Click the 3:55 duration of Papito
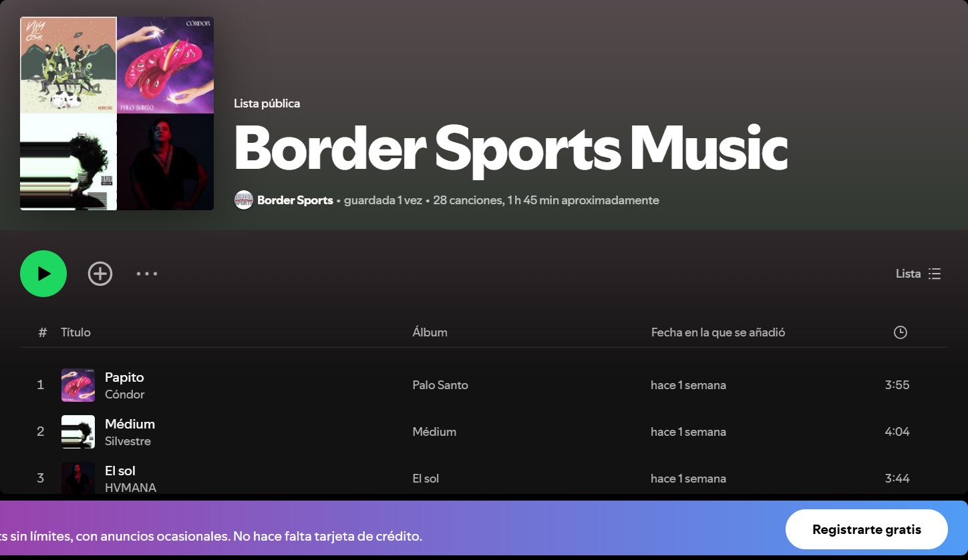 tap(897, 385)
